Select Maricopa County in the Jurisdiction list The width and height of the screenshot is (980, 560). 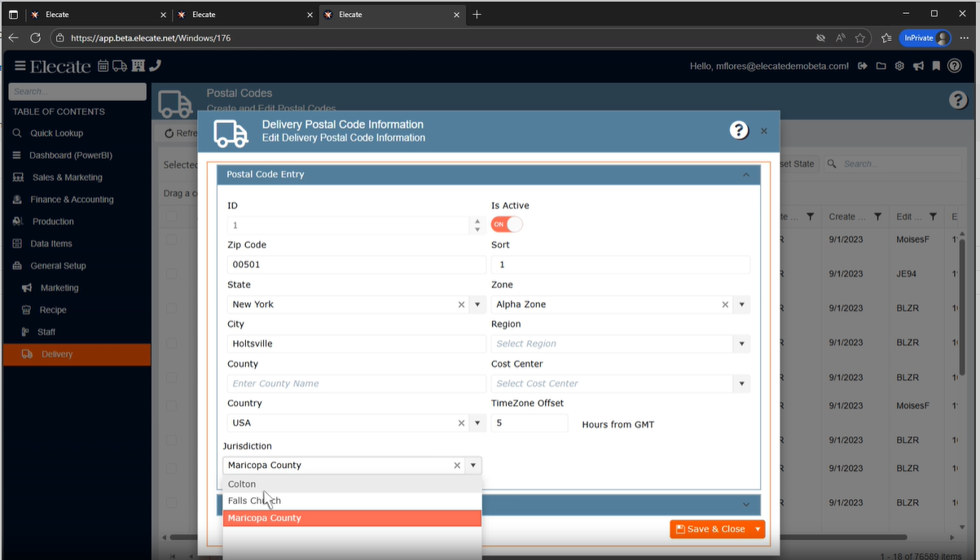click(x=265, y=518)
